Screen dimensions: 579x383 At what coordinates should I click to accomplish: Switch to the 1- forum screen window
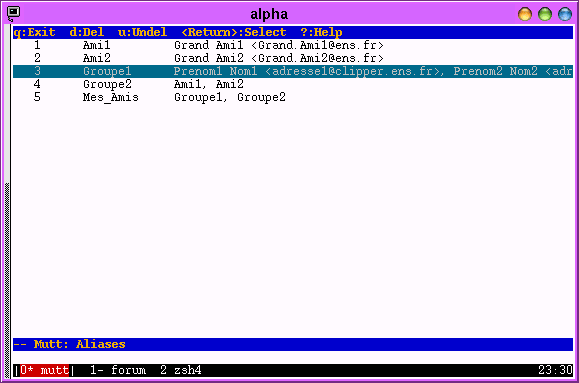click(x=118, y=370)
